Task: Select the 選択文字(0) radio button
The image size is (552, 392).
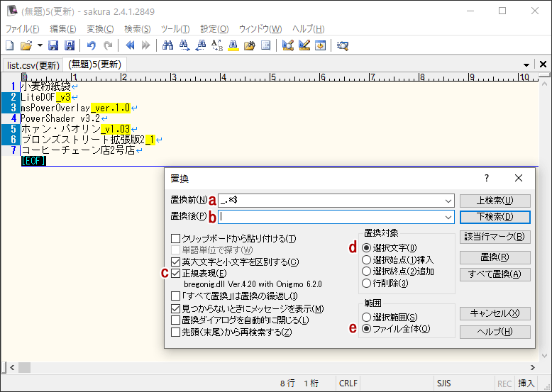Action: [x=367, y=248]
